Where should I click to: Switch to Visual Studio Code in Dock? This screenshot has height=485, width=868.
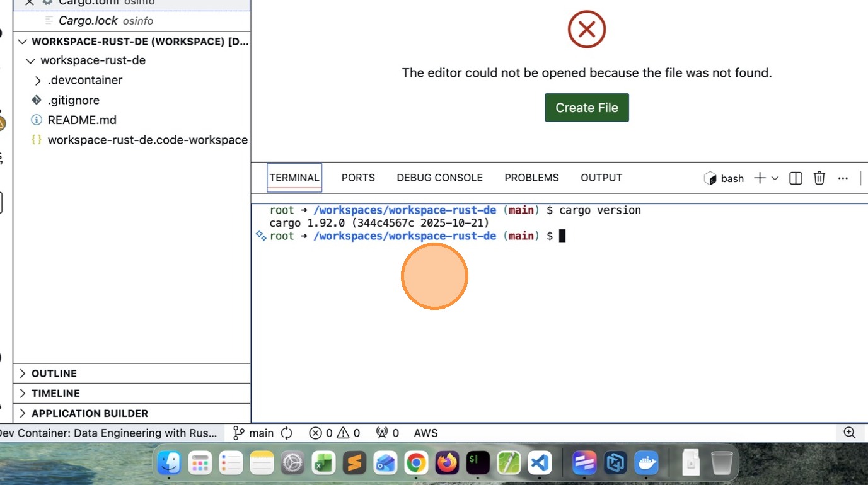pos(540,464)
